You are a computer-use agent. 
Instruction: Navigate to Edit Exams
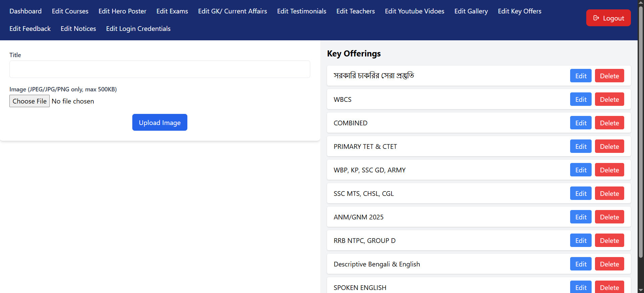tap(172, 11)
